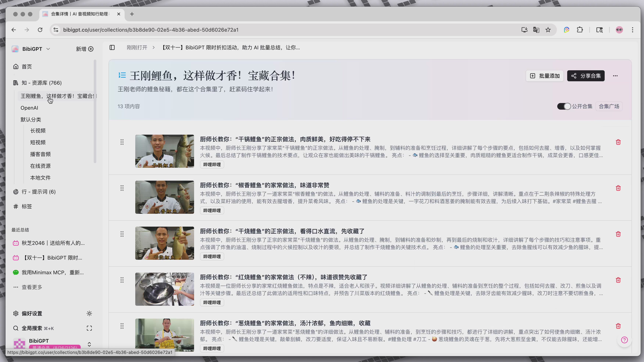Select the 合集详情 browser tab

point(80,14)
